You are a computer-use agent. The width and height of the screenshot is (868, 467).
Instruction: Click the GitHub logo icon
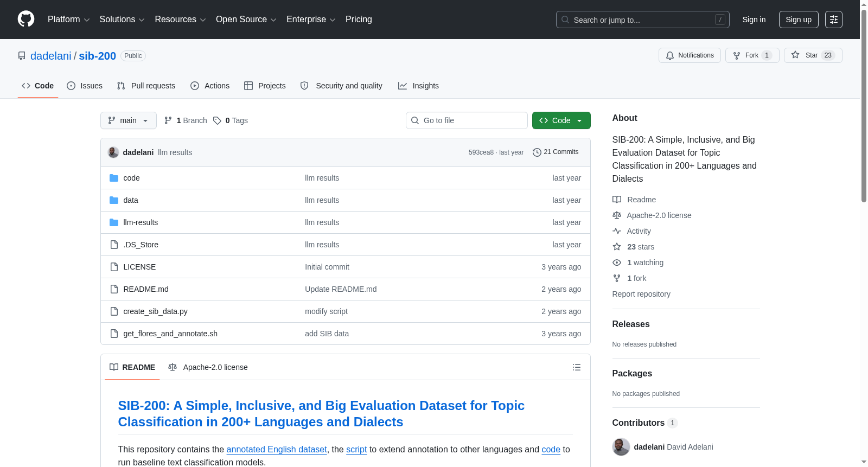(26, 20)
